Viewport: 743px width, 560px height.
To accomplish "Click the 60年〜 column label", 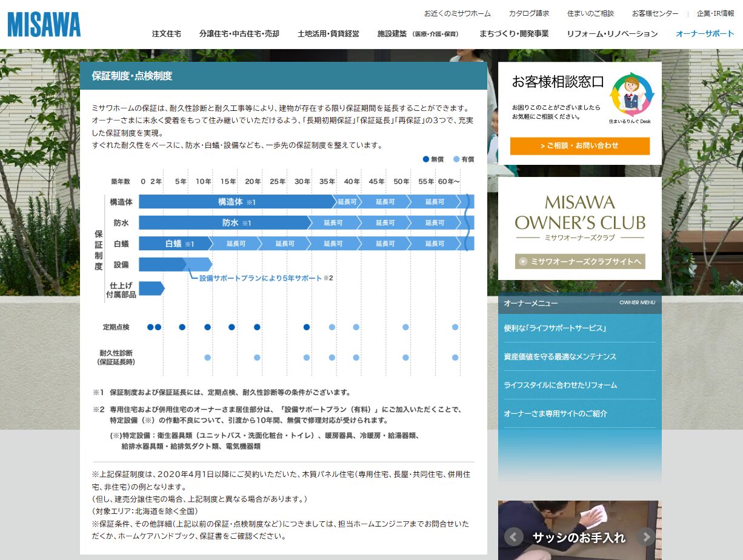I will coord(449,181).
